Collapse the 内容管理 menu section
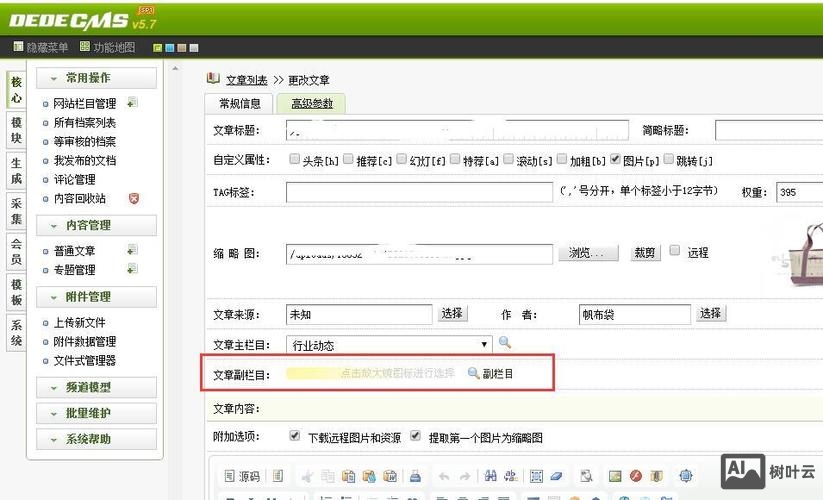This screenshot has width=823, height=500. click(96, 225)
